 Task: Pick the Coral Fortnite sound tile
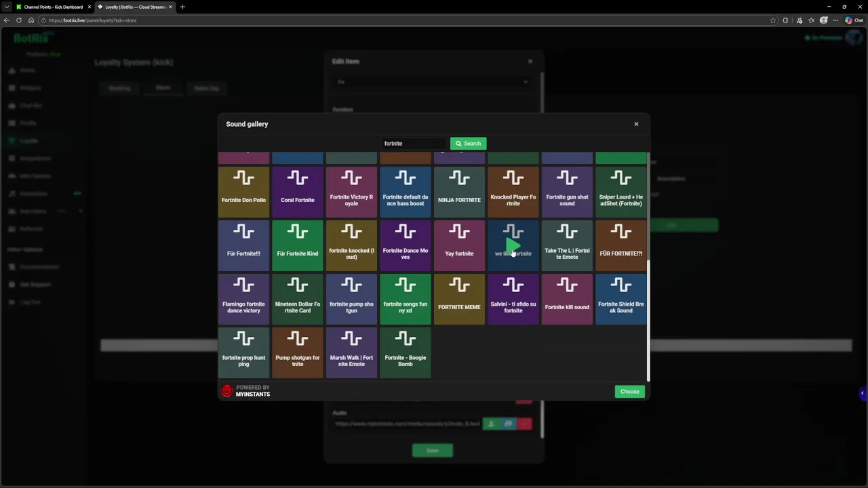click(x=298, y=192)
